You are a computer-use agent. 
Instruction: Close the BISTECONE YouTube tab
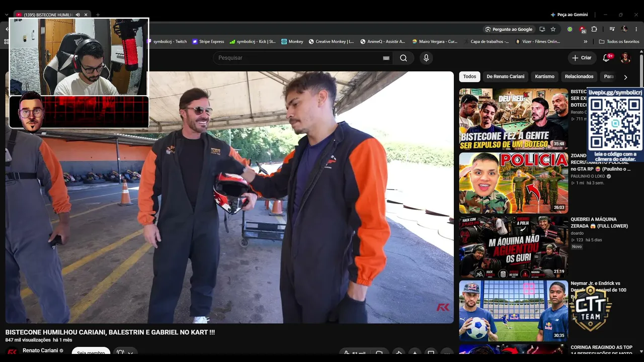86,15
